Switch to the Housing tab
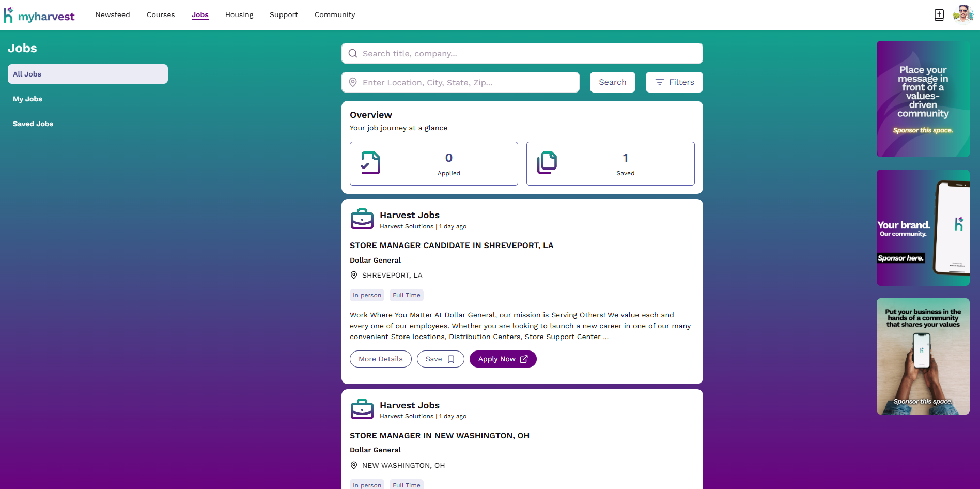Screen dimensions: 980x489 [239, 15]
